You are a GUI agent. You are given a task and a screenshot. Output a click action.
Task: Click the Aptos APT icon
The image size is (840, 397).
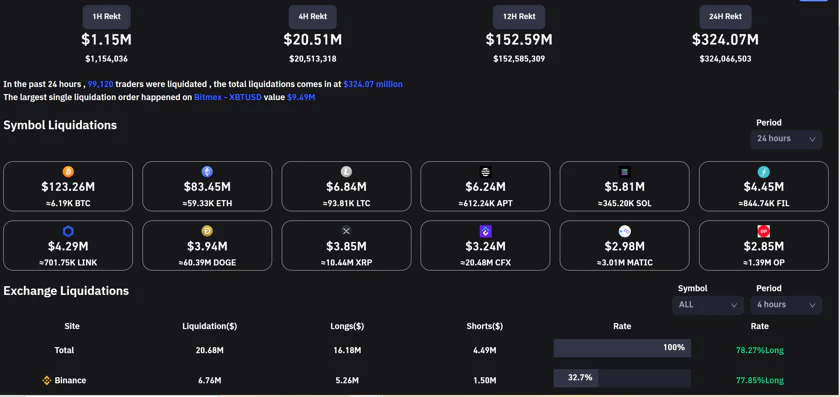click(485, 171)
